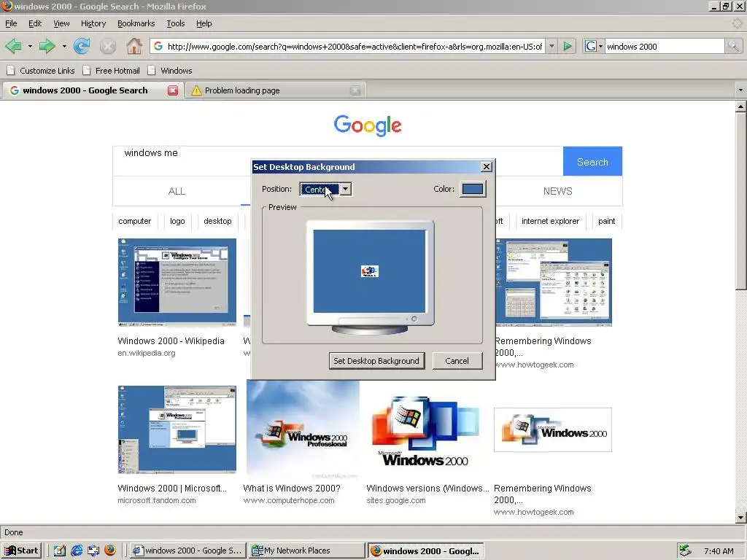747x560 pixels.
Task: Click the Google logo on the page
Action: coord(368,125)
